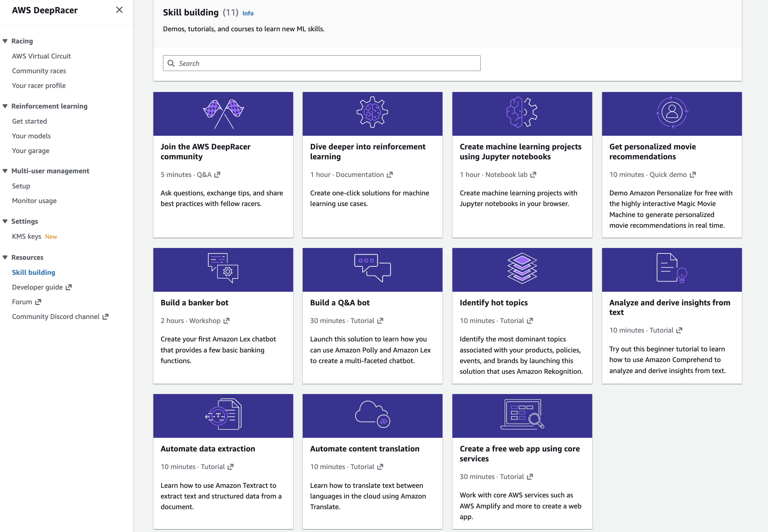The width and height of the screenshot is (768, 532).
Task: Click the stacked layers hot topics icon
Action: pos(522,269)
